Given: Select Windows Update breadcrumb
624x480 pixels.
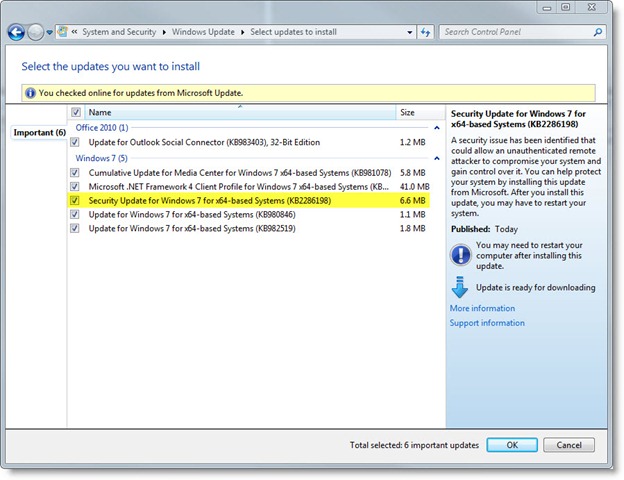Looking at the screenshot, I should click(x=203, y=32).
